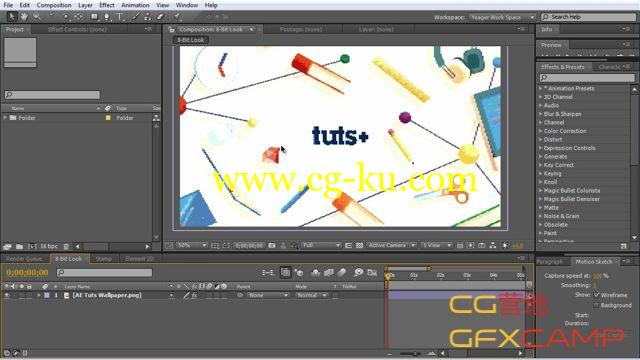Image resolution: width=640 pixels, height=360 pixels.
Task: Enable the Background checkbox in Motion Sketch
Action: click(597, 305)
